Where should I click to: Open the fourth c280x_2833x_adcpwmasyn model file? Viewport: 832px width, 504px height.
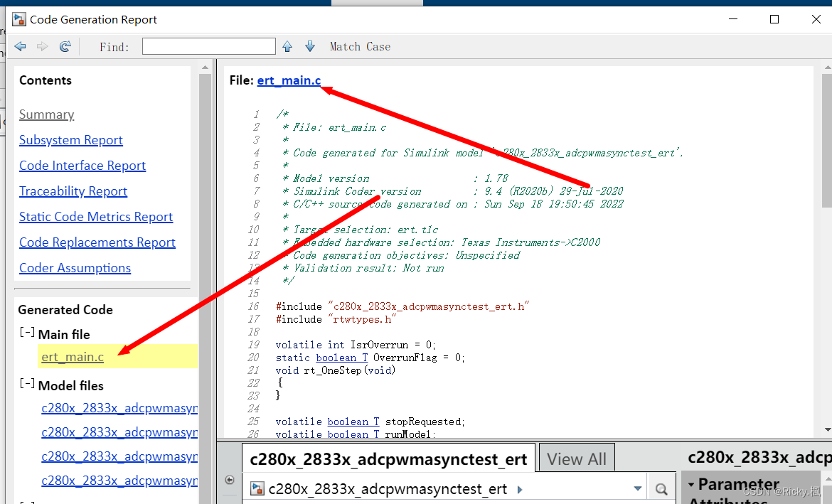pyautogui.click(x=119, y=480)
